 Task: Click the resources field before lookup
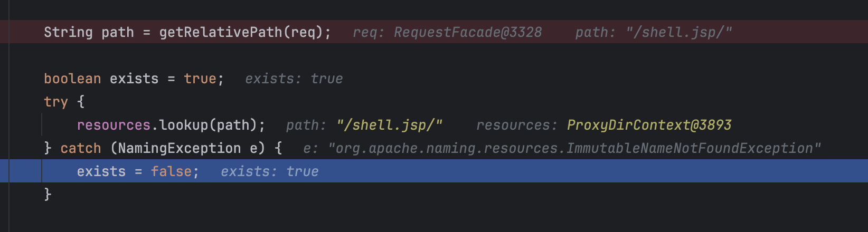tap(114, 125)
